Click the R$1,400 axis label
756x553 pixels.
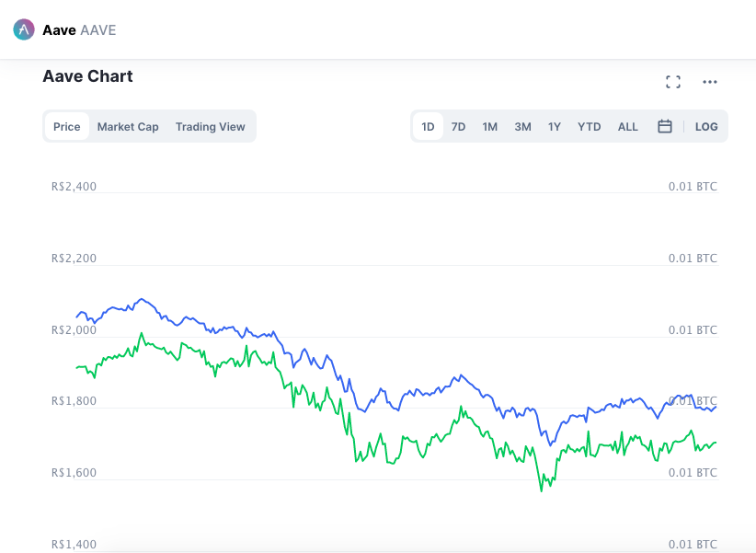coord(74,545)
